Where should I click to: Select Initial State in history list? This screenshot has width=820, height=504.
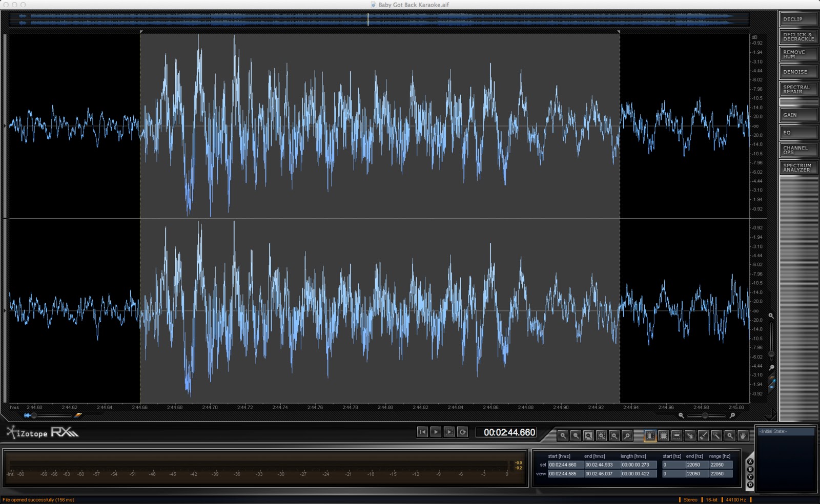click(786, 432)
